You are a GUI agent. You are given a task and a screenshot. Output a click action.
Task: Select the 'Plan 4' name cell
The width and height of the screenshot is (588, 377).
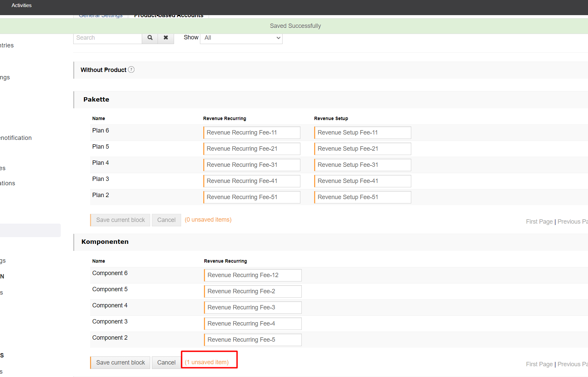click(x=100, y=163)
